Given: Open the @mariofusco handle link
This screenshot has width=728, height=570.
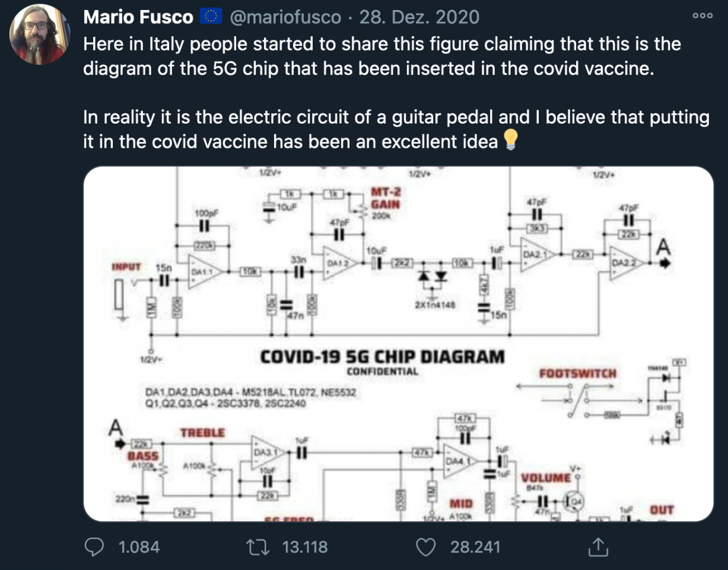Looking at the screenshot, I should (x=285, y=17).
